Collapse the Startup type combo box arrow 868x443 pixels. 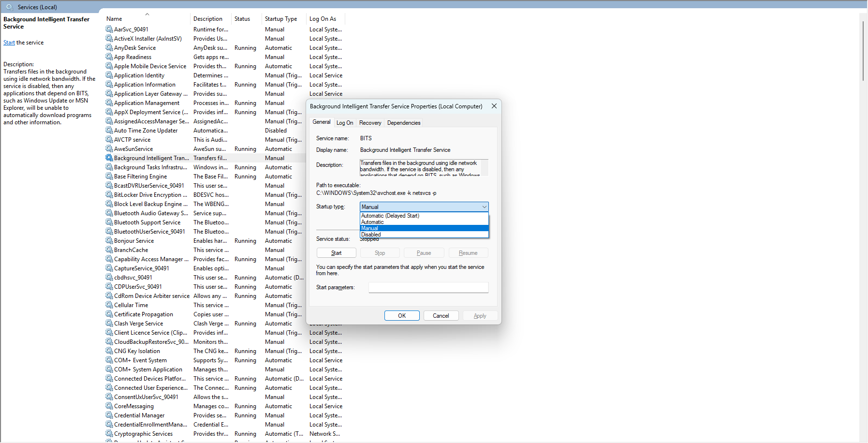click(484, 207)
